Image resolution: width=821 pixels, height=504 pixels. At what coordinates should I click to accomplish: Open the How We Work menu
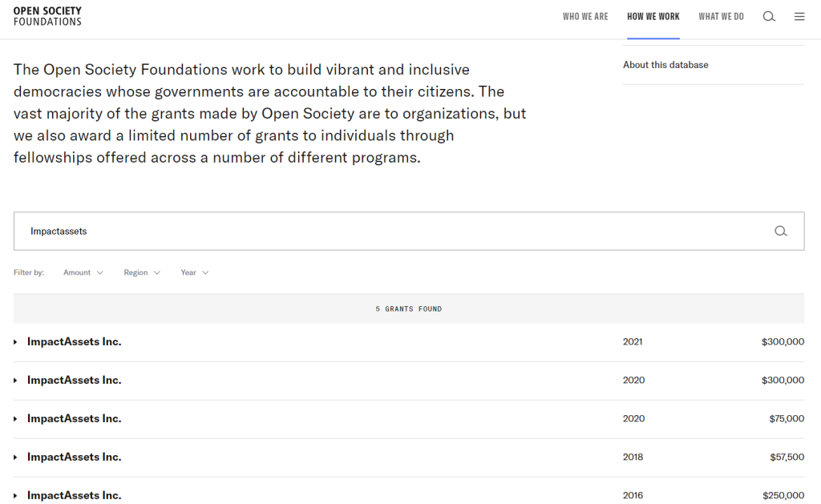click(653, 17)
